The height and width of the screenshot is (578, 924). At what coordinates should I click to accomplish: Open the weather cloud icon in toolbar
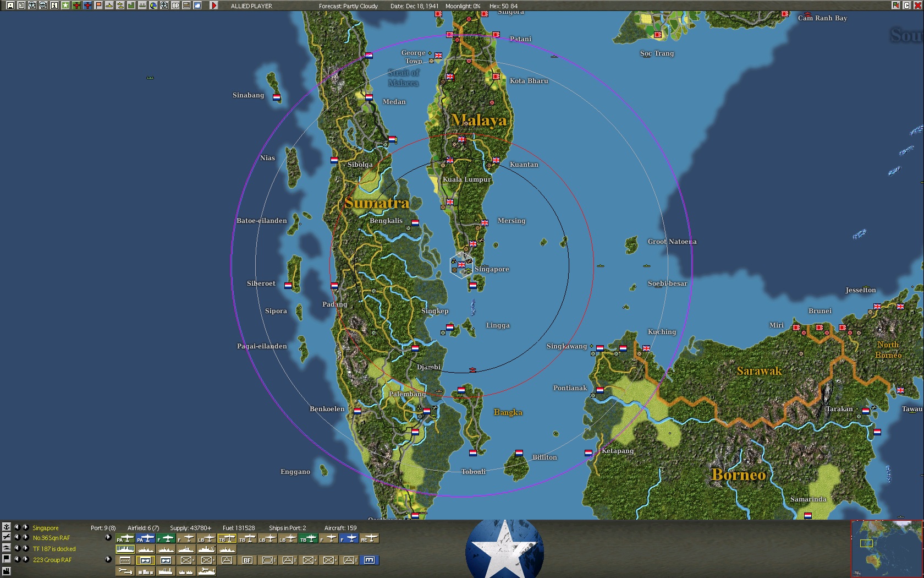coord(197,6)
